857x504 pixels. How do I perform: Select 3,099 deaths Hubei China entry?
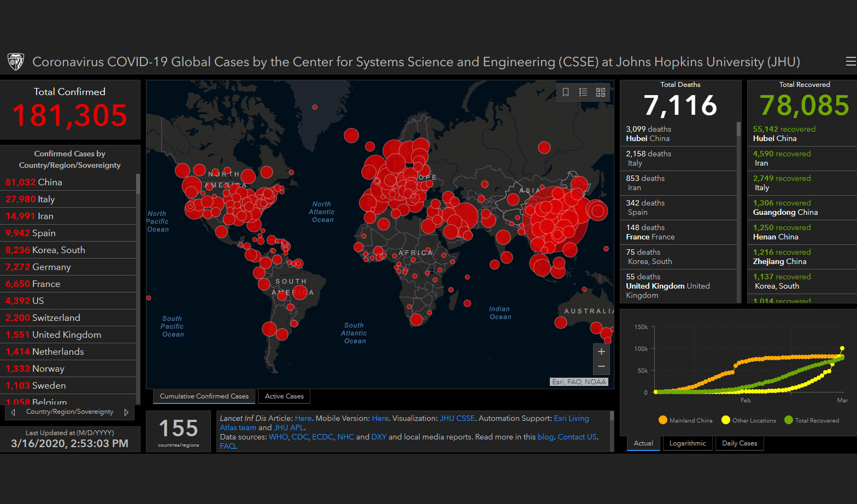678,134
